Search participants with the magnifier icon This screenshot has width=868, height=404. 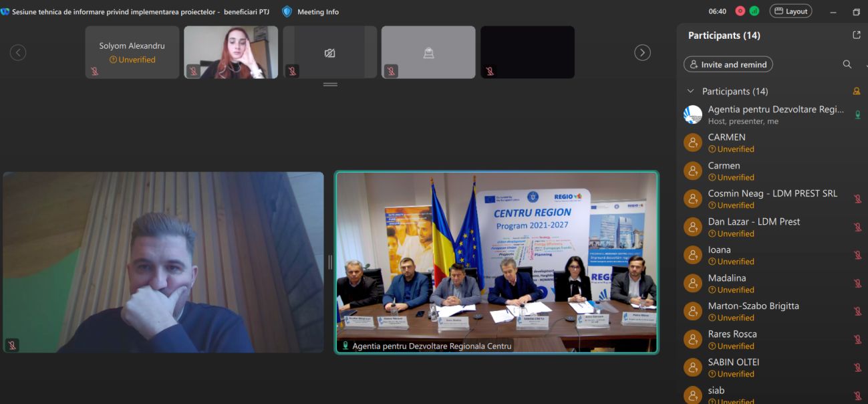click(x=847, y=64)
